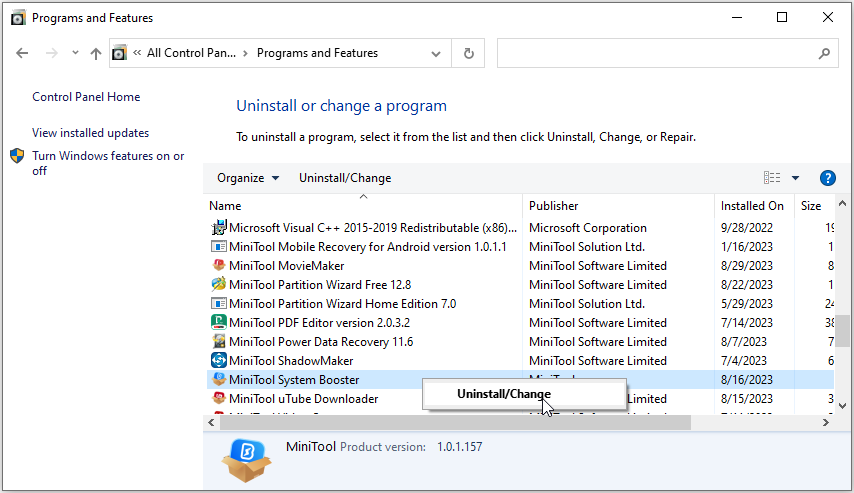Click the horizontal scrollbar right arrow
This screenshot has height=493, width=854.
[826, 422]
